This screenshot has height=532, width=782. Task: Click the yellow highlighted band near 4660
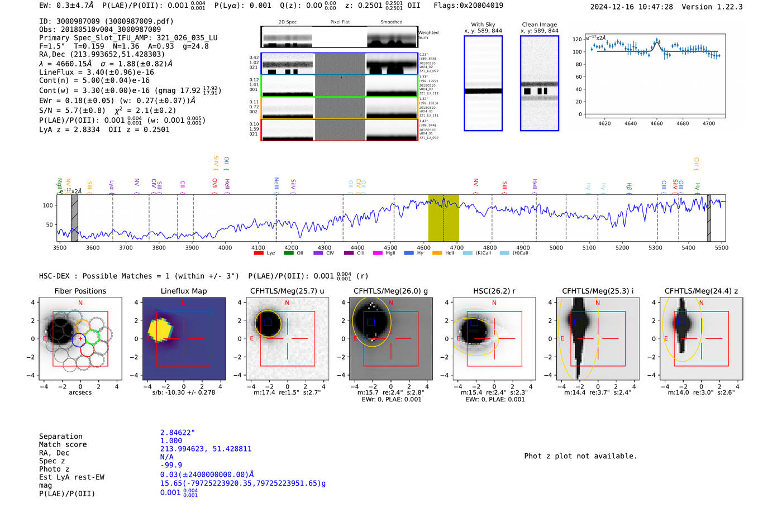coord(444,218)
